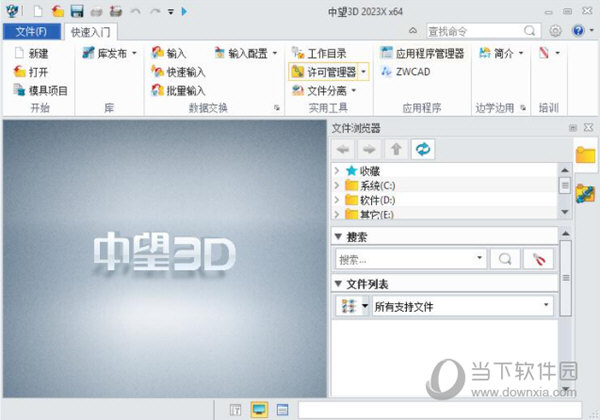Click the file browser Back arrow

343,149
